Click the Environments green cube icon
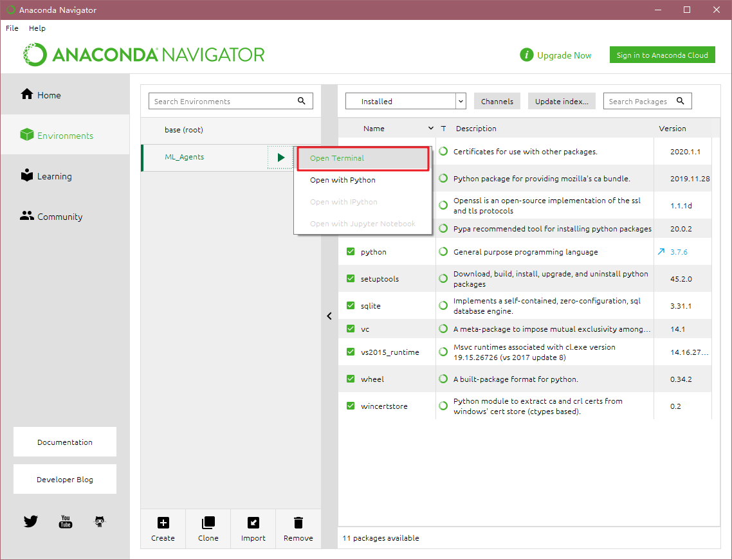 coord(27,135)
